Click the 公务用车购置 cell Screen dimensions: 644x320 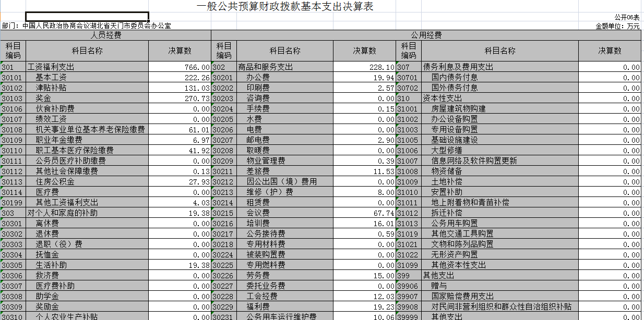pyautogui.click(x=500, y=224)
